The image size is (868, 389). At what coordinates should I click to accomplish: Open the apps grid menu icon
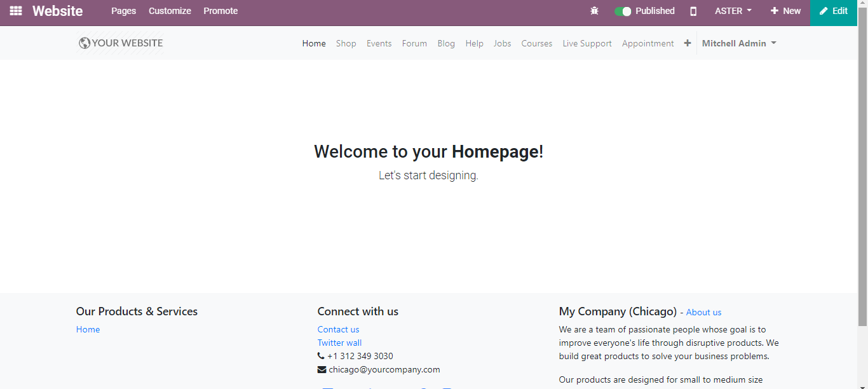[x=16, y=11]
